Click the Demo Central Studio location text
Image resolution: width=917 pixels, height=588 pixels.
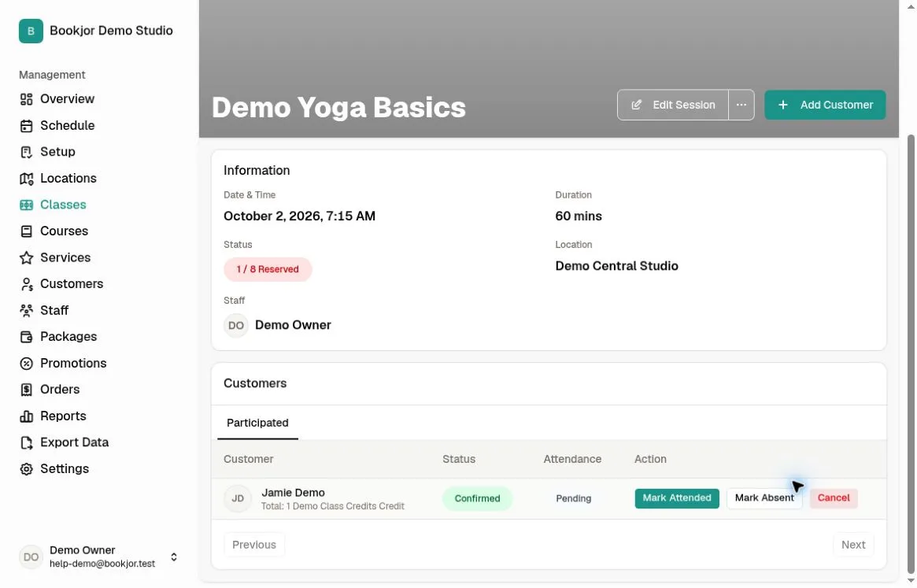(616, 266)
